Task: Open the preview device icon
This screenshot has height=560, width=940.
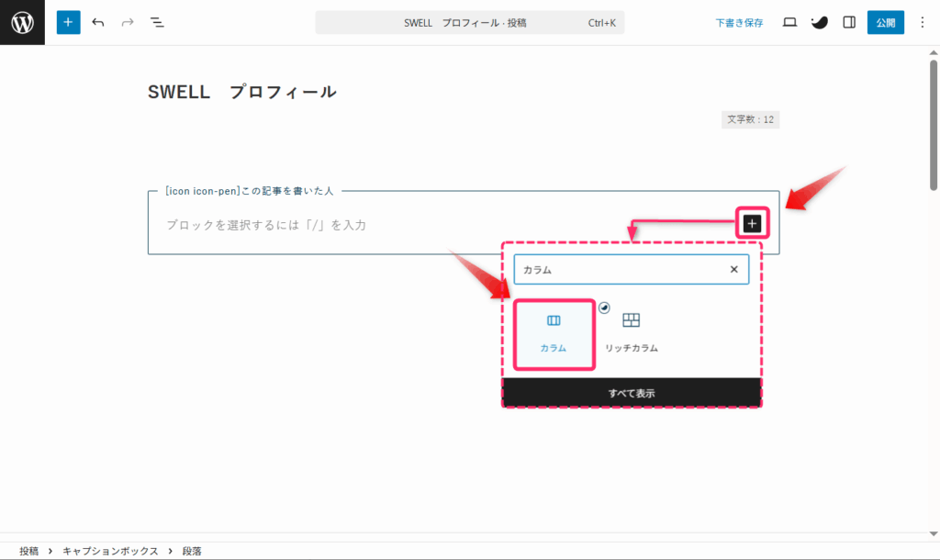Action: tap(789, 22)
